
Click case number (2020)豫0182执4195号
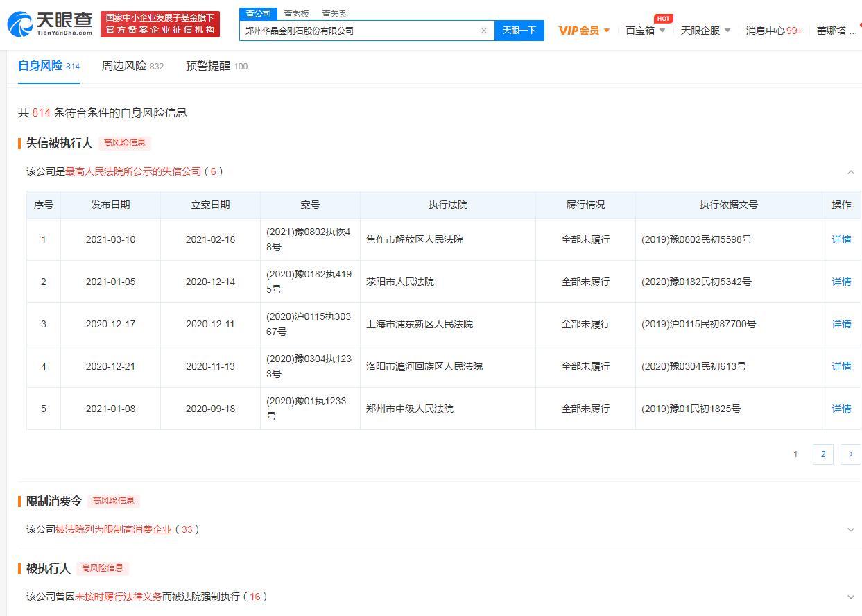[309, 282]
